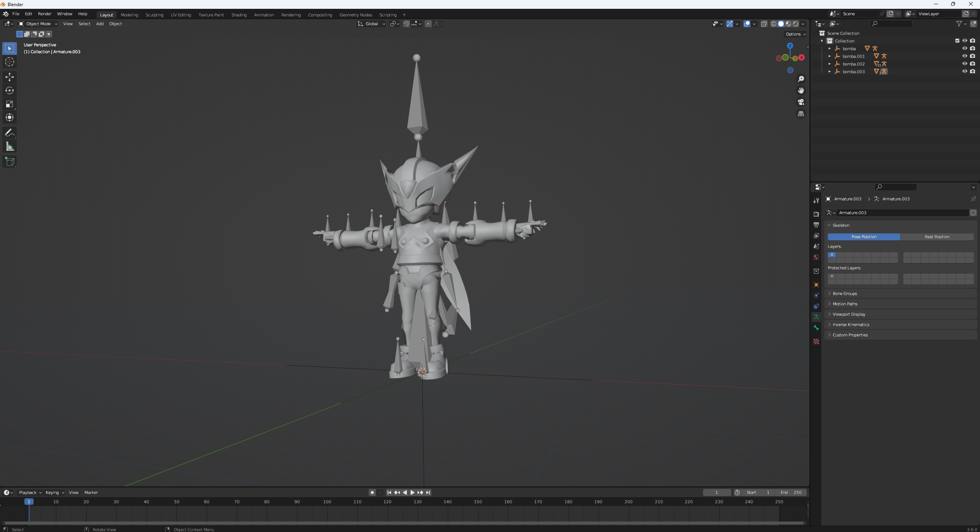Switch to the Sculpting workspace tab
Screen dimensions: 980x532
[x=154, y=15]
